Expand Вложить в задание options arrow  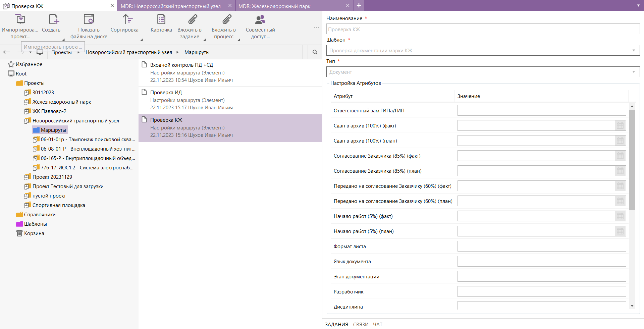point(205,40)
